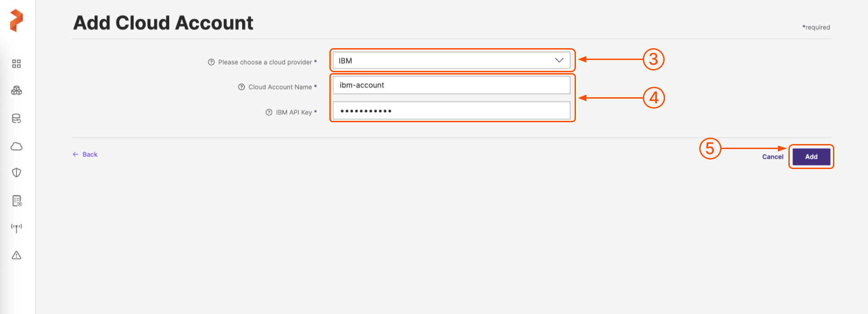Open the checklist settings icon in sidebar
Viewport: 868px width, 314px height.
tap(17, 201)
